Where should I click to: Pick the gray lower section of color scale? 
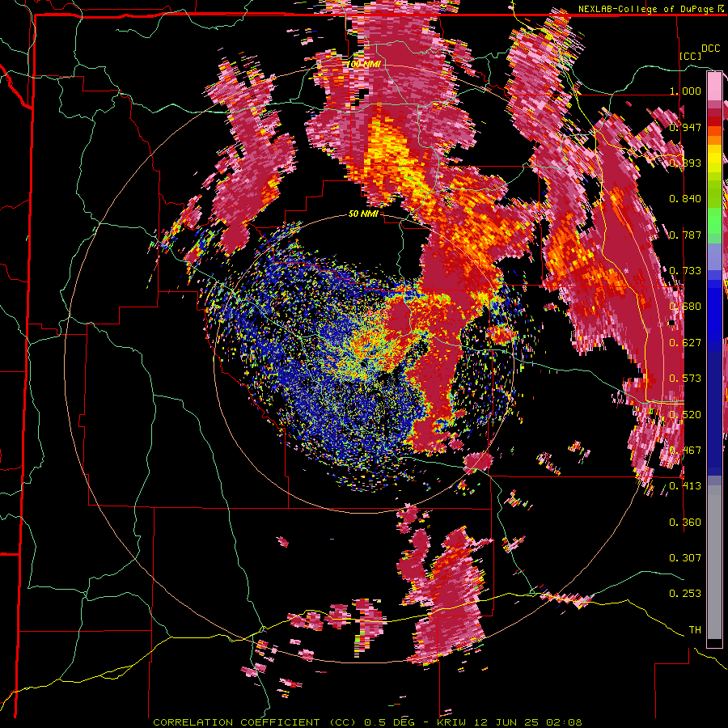click(x=714, y=562)
